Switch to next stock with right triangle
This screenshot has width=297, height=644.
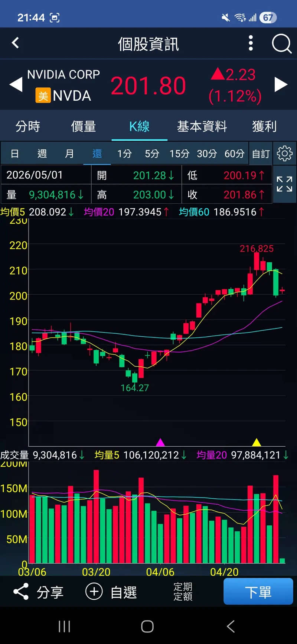pyautogui.click(x=281, y=85)
